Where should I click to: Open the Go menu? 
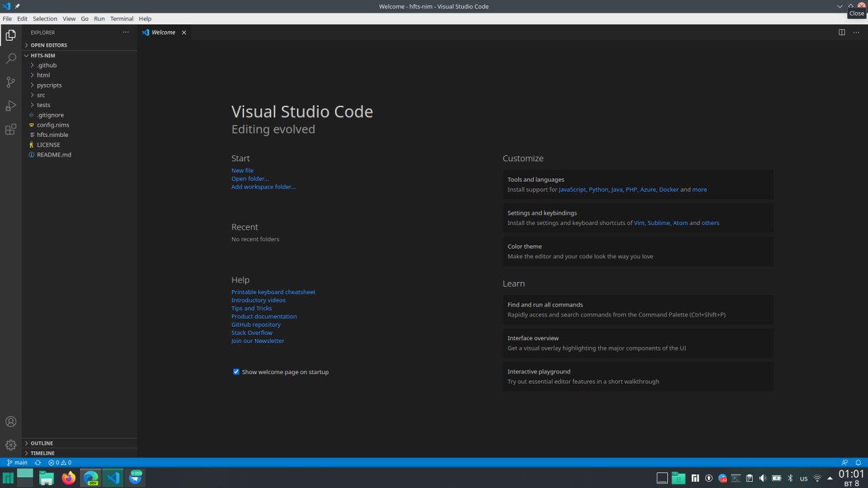(85, 19)
